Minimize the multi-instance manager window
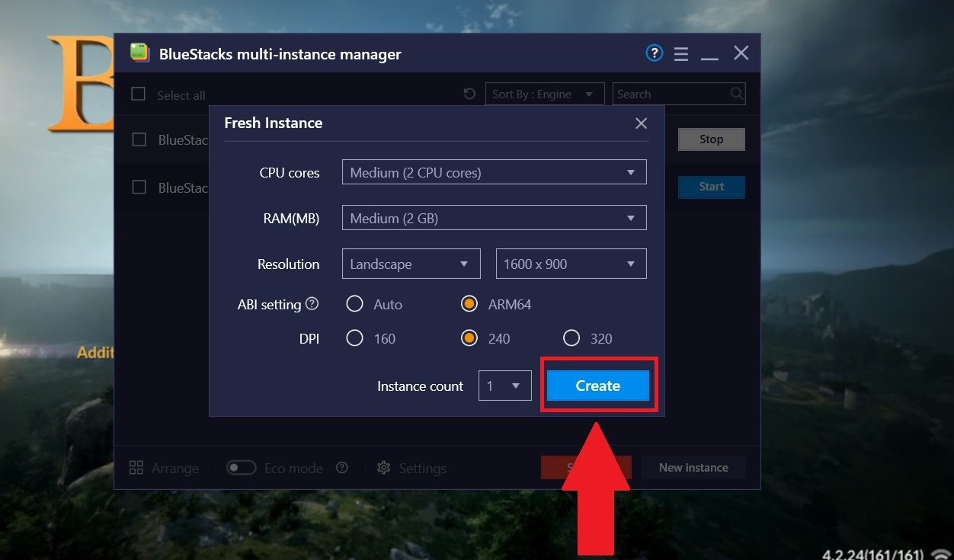This screenshot has height=560, width=954. 709,58
